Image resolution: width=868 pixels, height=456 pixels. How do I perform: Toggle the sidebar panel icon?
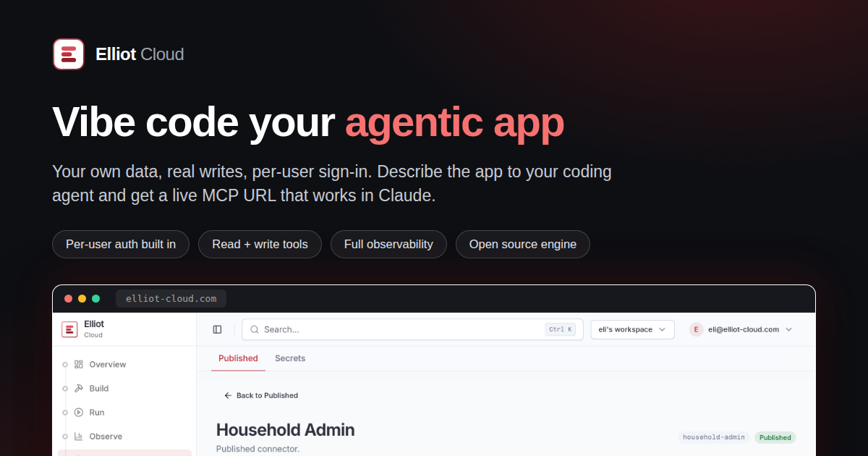pyautogui.click(x=217, y=329)
